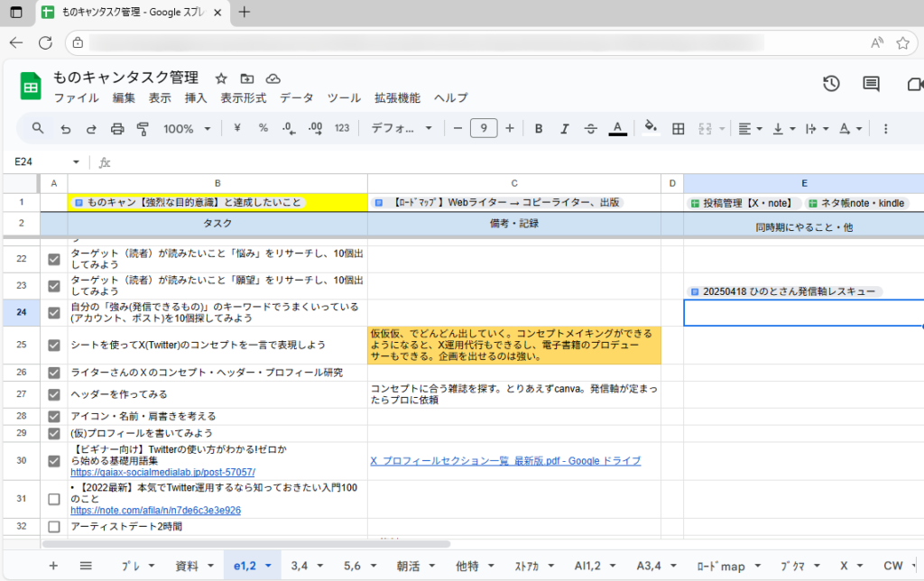The height and width of the screenshot is (581, 924).
Task: Undo the last action
Action: [63, 128]
